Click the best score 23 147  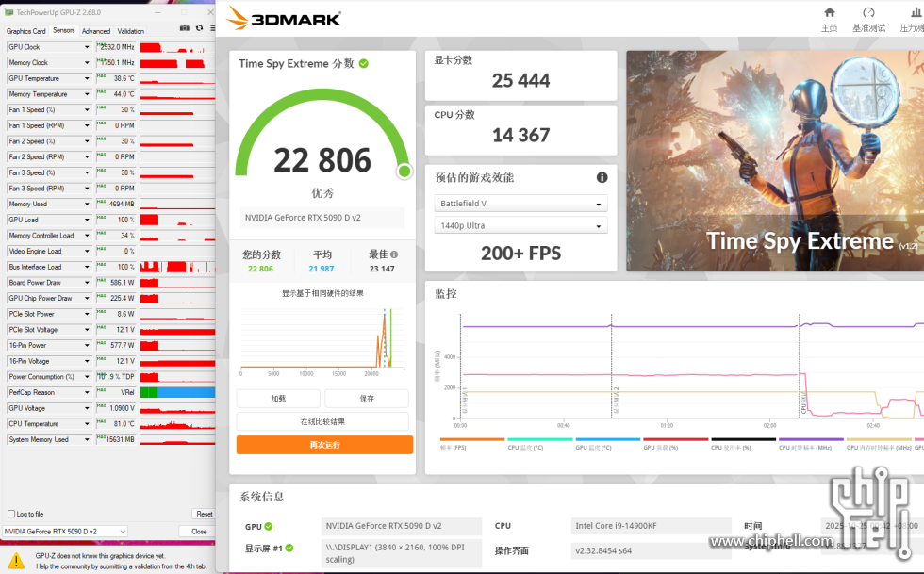(382, 269)
